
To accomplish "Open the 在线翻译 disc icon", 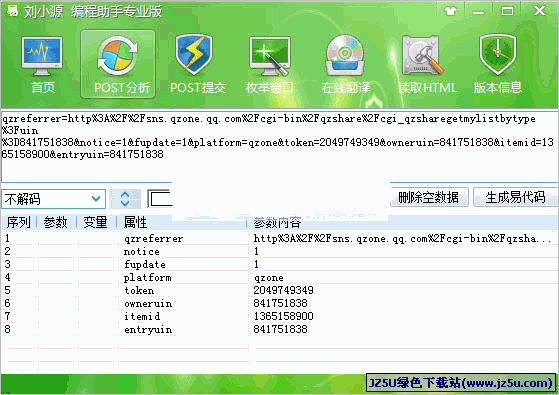I will pyautogui.click(x=345, y=55).
